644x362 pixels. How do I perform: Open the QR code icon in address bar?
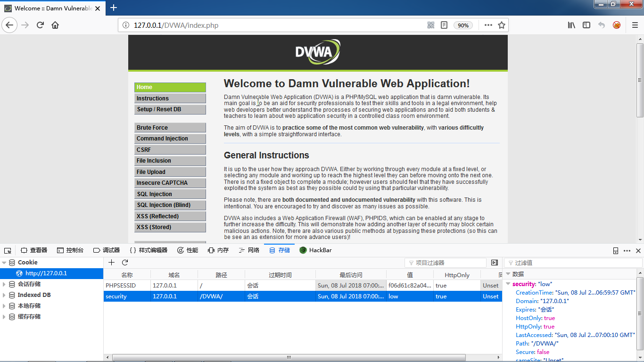[430, 25]
